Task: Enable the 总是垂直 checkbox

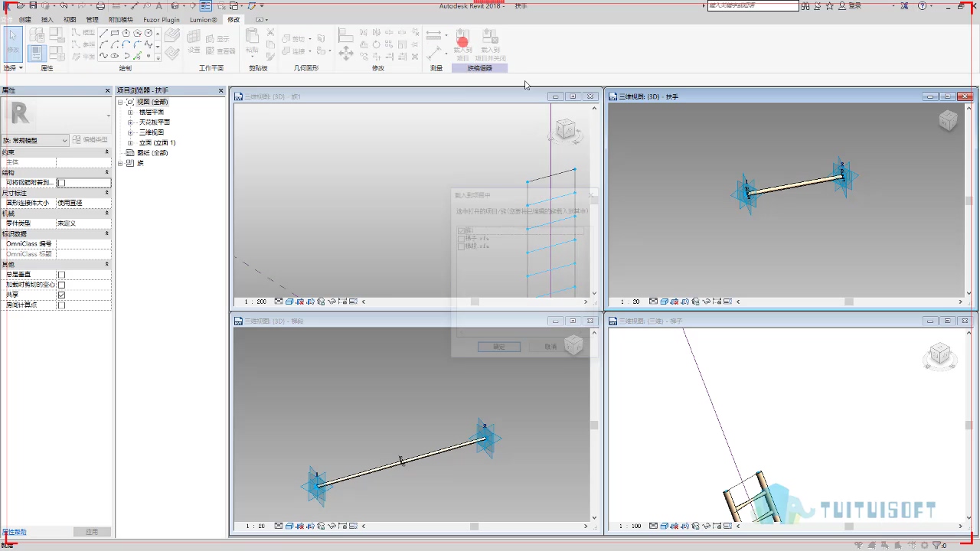Action: (61, 275)
